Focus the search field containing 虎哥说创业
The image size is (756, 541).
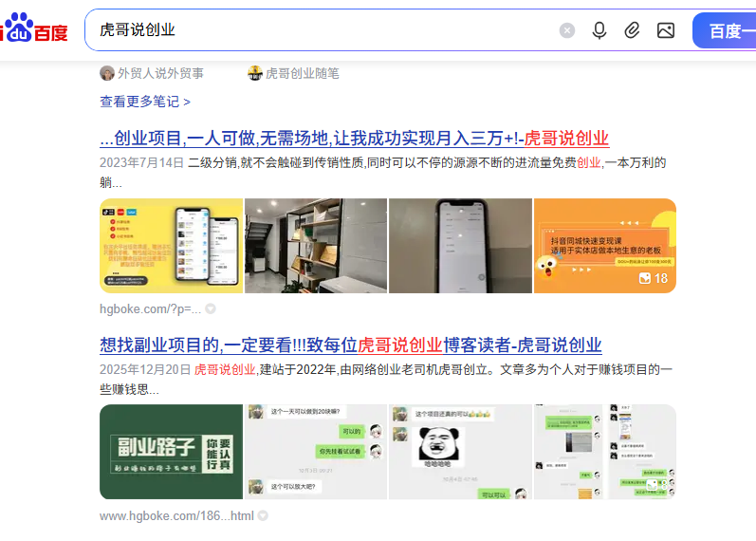click(321, 30)
